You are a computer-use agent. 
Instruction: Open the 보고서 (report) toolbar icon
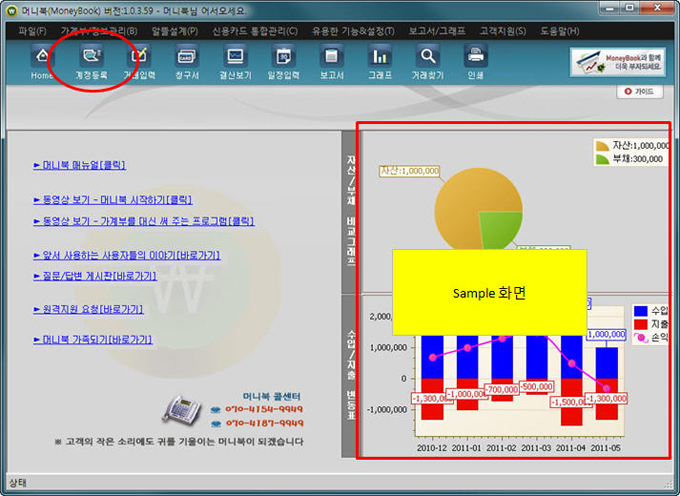[332, 62]
